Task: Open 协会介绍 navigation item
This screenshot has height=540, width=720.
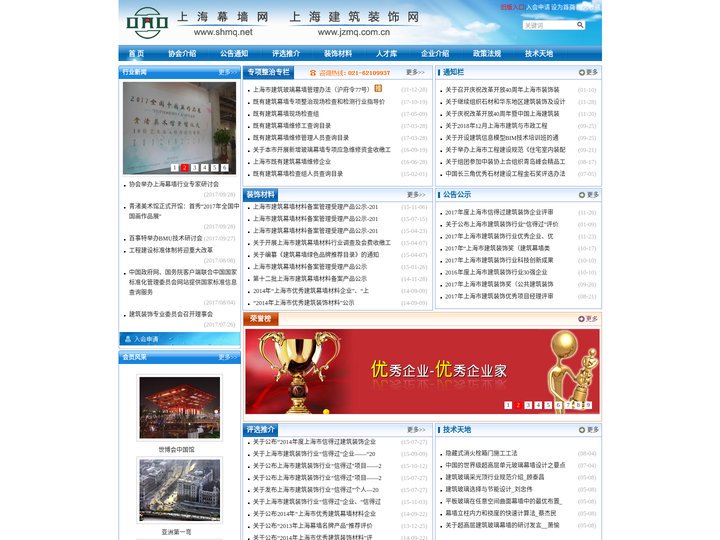Action: (182, 53)
